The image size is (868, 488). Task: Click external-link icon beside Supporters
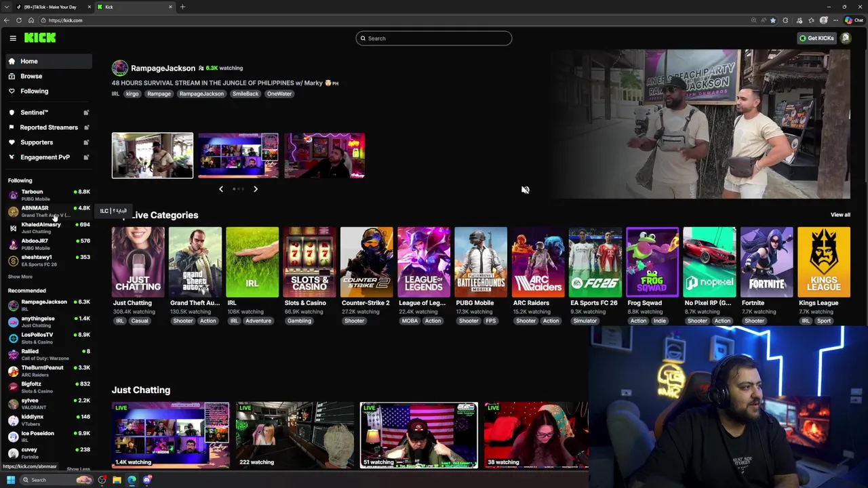(86, 142)
